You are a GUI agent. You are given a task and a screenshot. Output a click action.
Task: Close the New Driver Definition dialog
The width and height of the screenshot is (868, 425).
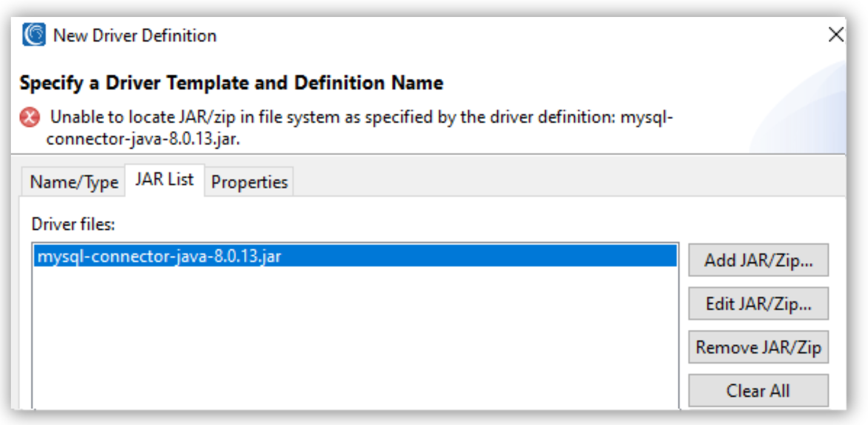[836, 35]
